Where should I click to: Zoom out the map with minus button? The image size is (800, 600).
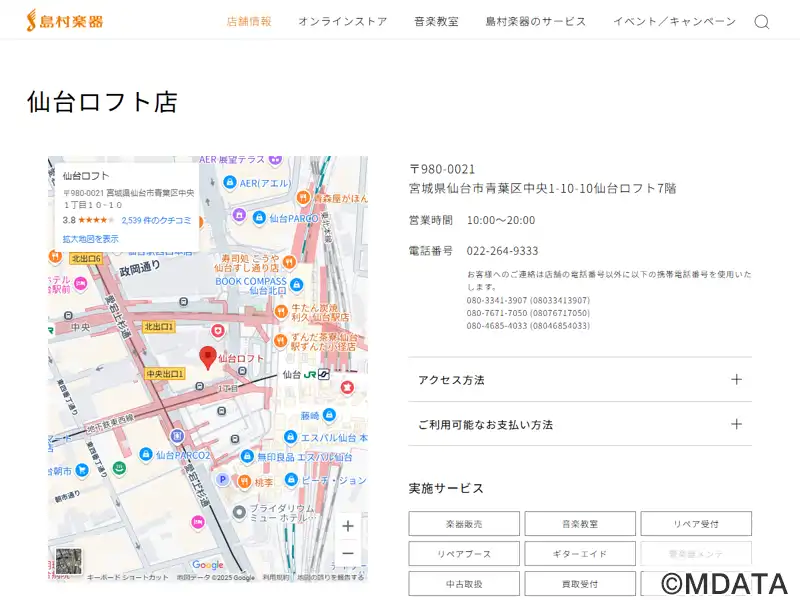click(x=348, y=553)
